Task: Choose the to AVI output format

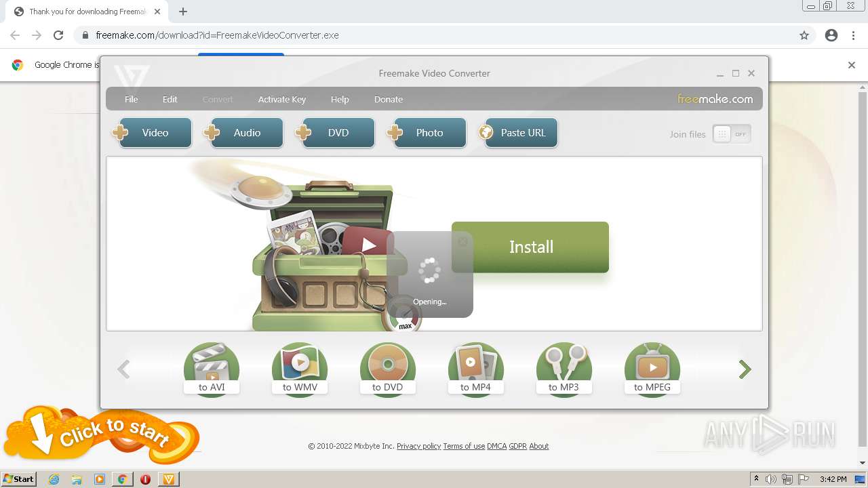Action: tap(212, 369)
